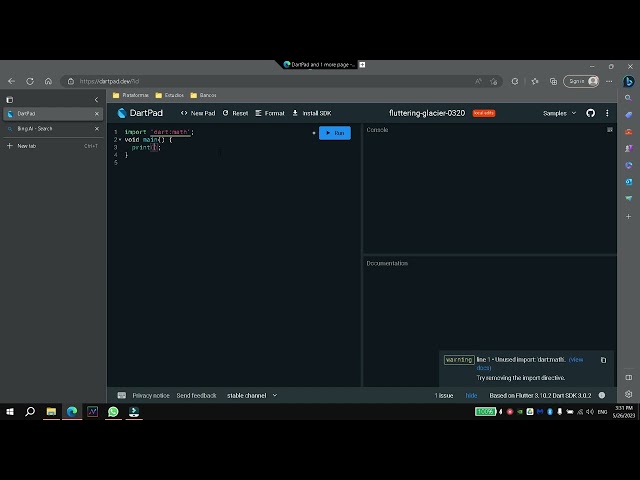This screenshot has height=480, width=640.
Task: Open WhatsApp from the taskbar
Action: click(x=113, y=411)
